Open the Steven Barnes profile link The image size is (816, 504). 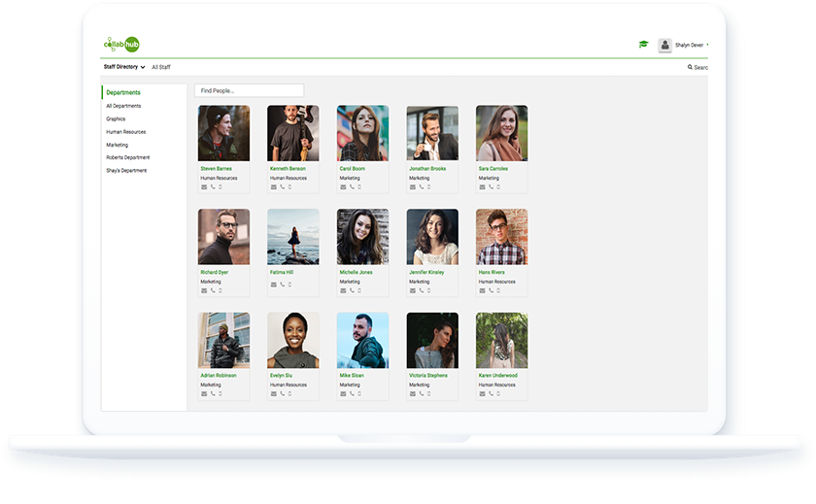[x=216, y=169]
